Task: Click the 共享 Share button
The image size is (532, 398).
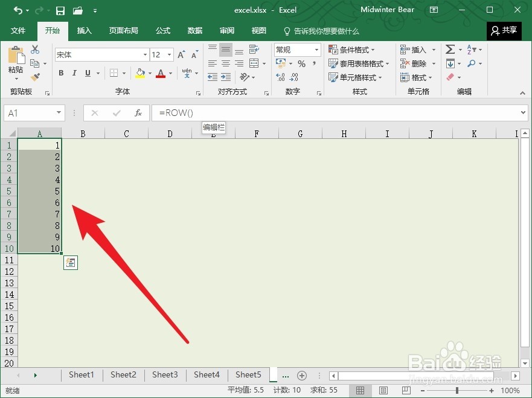Action: 504,31
